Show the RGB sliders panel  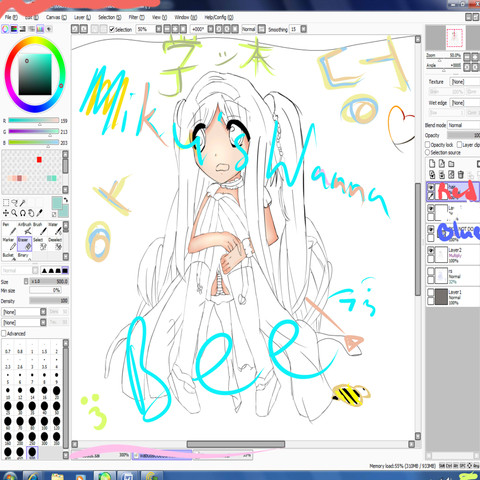(14, 29)
